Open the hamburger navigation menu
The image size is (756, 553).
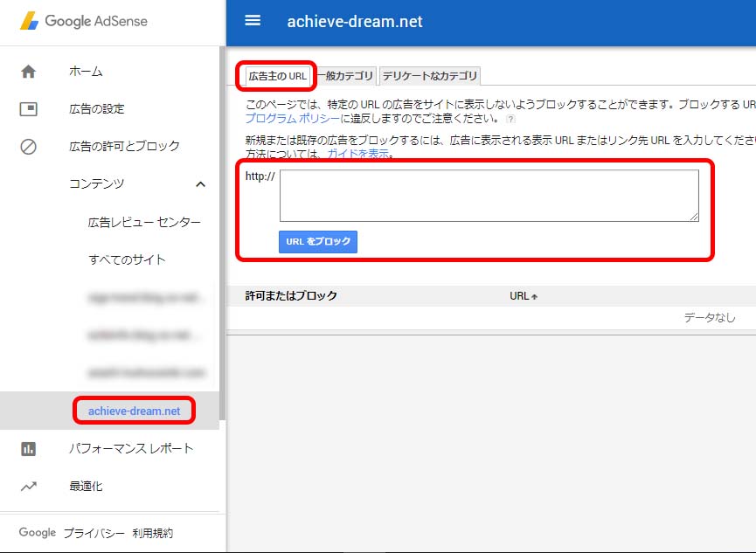253,21
